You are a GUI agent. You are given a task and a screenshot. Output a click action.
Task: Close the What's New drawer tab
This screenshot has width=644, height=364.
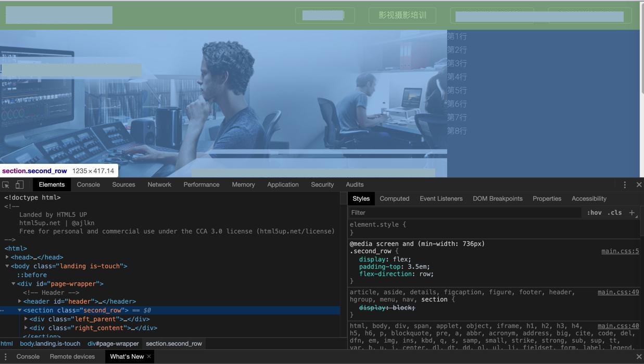coord(149,356)
